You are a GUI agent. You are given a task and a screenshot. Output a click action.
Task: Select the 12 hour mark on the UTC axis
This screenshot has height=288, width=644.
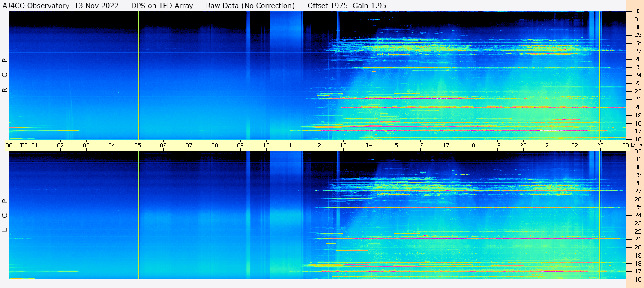tap(318, 145)
